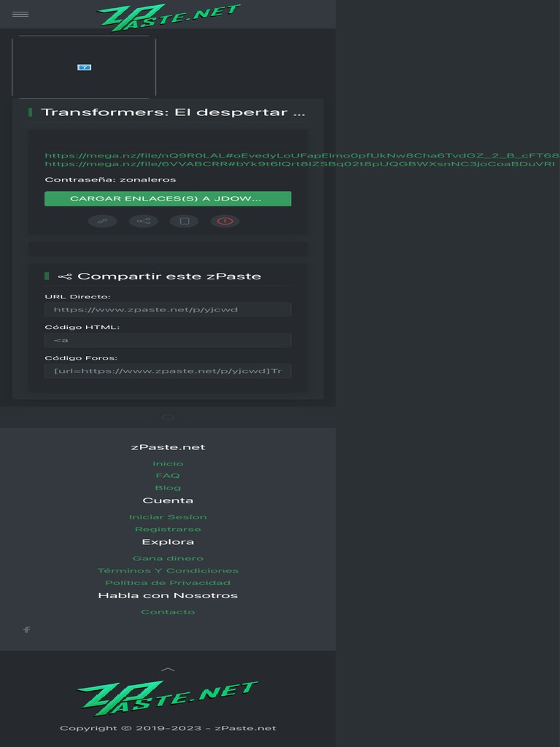The width and height of the screenshot is (560, 747).
Task: Click the large zPaste.net footer logo
Action: (168, 698)
